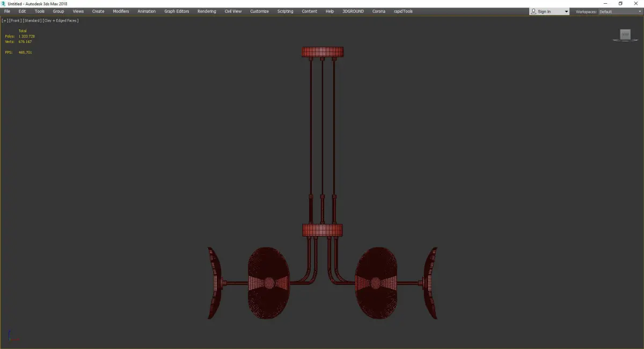The width and height of the screenshot is (644, 349).
Task: Open the Help menu
Action: [x=330, y=11]
